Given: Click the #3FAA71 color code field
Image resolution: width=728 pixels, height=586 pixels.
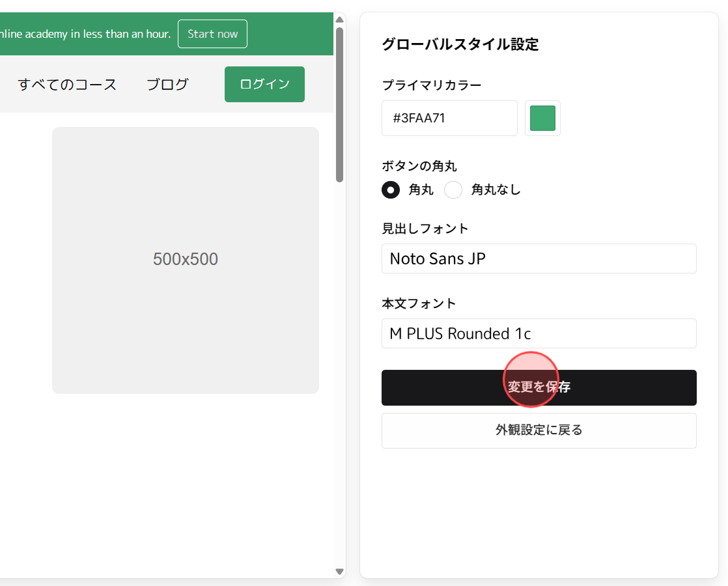Looking at the screenshot, I should pos(449,118).
